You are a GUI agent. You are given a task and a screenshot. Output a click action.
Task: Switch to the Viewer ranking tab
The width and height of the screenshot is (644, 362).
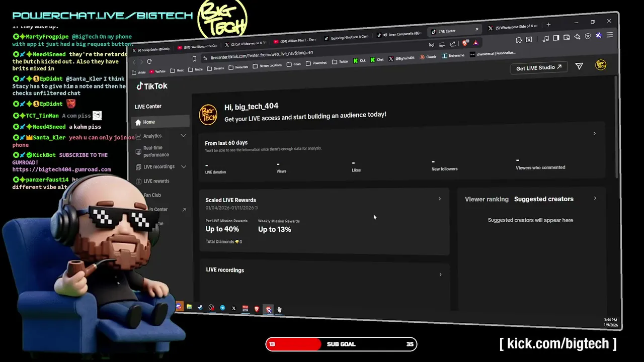(x=487, y=199)
